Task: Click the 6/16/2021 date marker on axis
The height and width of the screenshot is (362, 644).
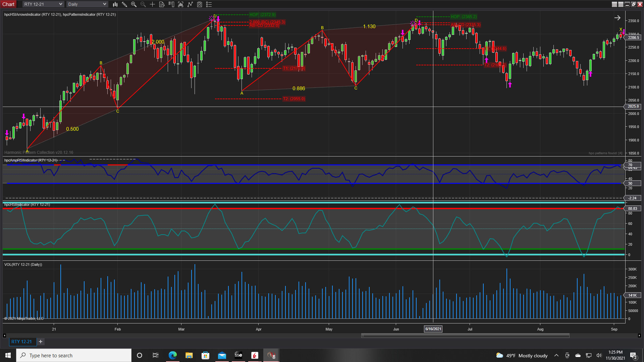Action: [x=433, y=329]
